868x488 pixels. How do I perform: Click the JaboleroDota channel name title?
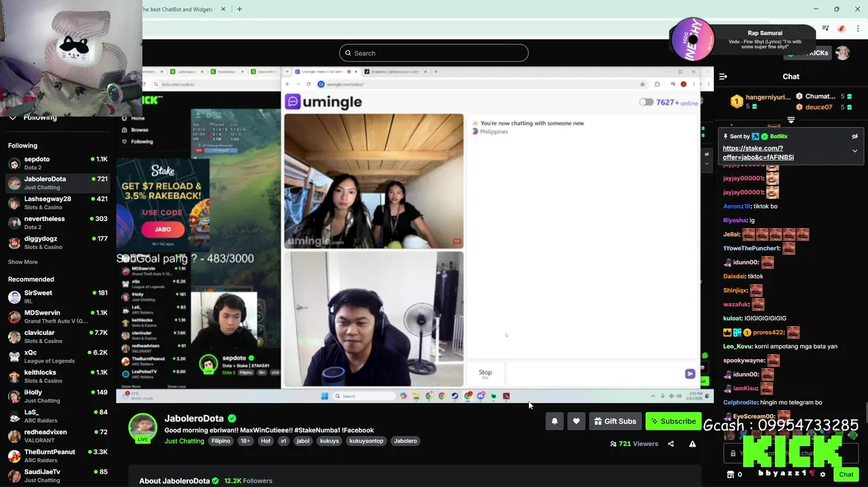[194, 419]
